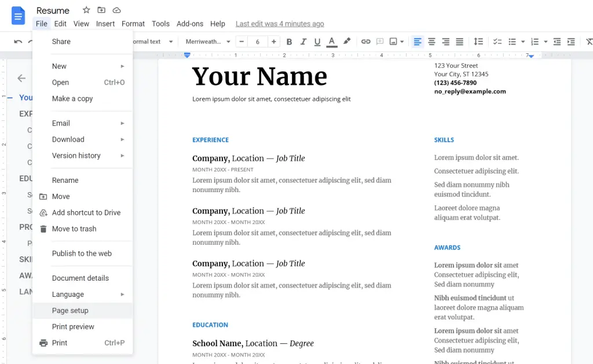
Task: Click the undo arrow in the toolbar
Action: tap(18, 42)
